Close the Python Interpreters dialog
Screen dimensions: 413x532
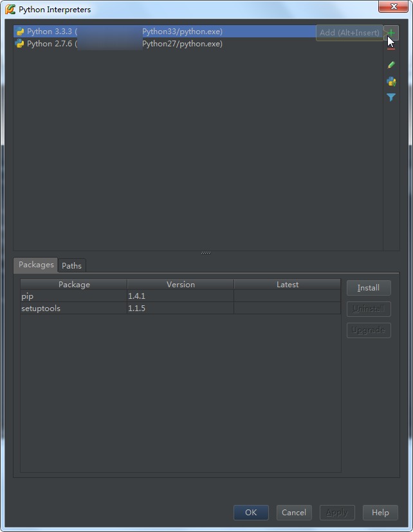pos(393,6)
